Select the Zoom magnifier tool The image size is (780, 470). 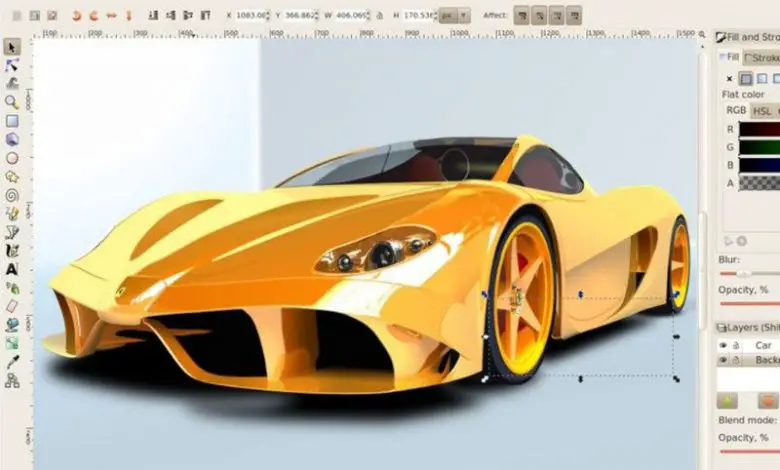11,102
